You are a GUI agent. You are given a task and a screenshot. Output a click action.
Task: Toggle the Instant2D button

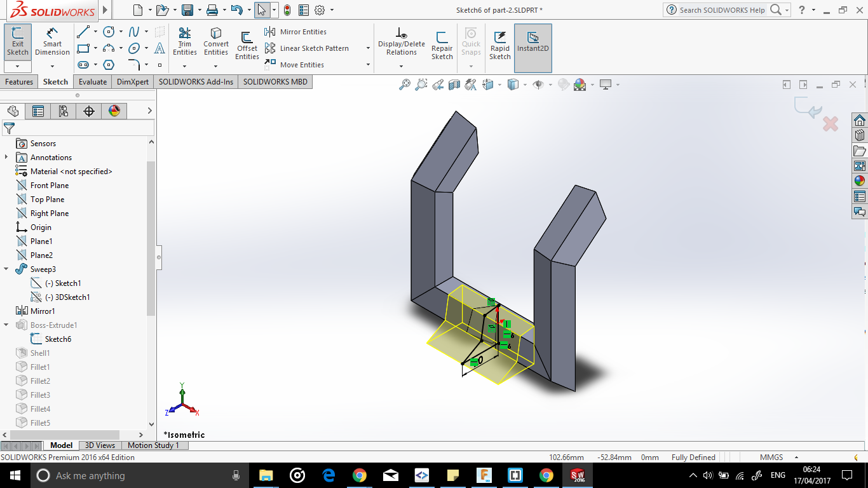coord(532,48)
